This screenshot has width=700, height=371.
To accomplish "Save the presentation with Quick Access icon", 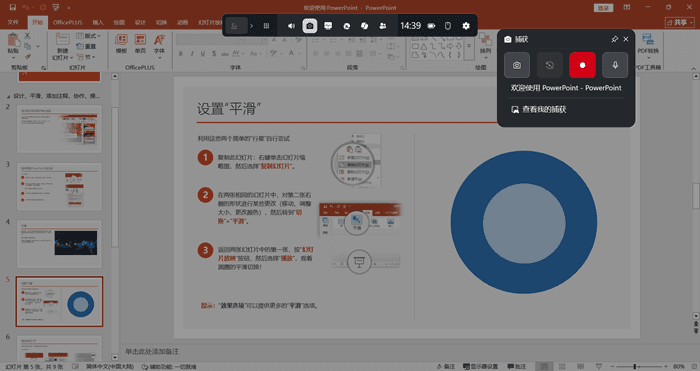I will pyautogui.click(x=12, y=8).
